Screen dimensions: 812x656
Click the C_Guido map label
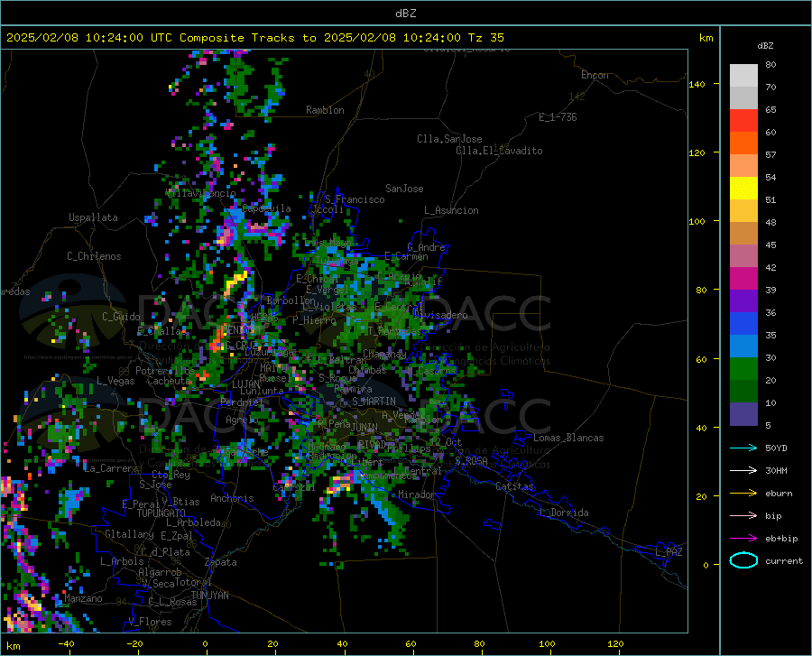pos(121,317)
